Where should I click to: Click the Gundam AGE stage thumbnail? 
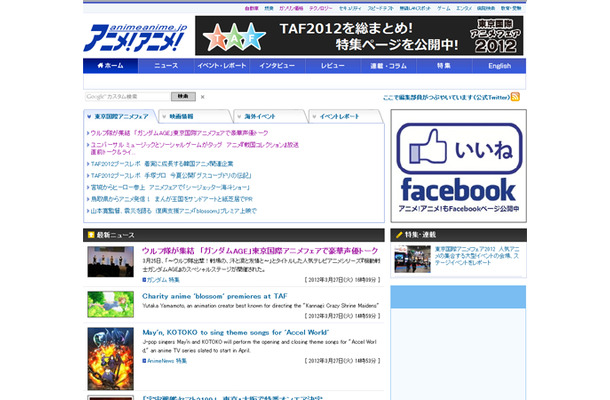tap(110, 261)
